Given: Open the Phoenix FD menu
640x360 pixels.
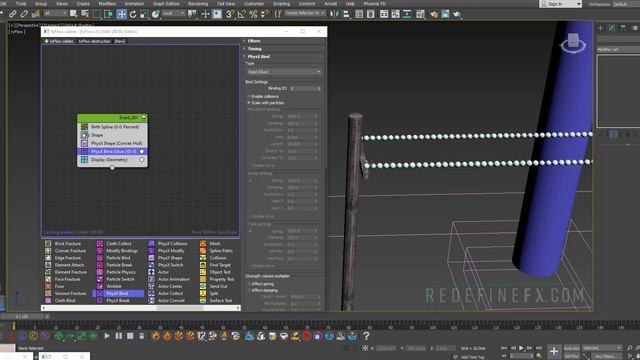Looking at the screenshot, I should (374, 4).
